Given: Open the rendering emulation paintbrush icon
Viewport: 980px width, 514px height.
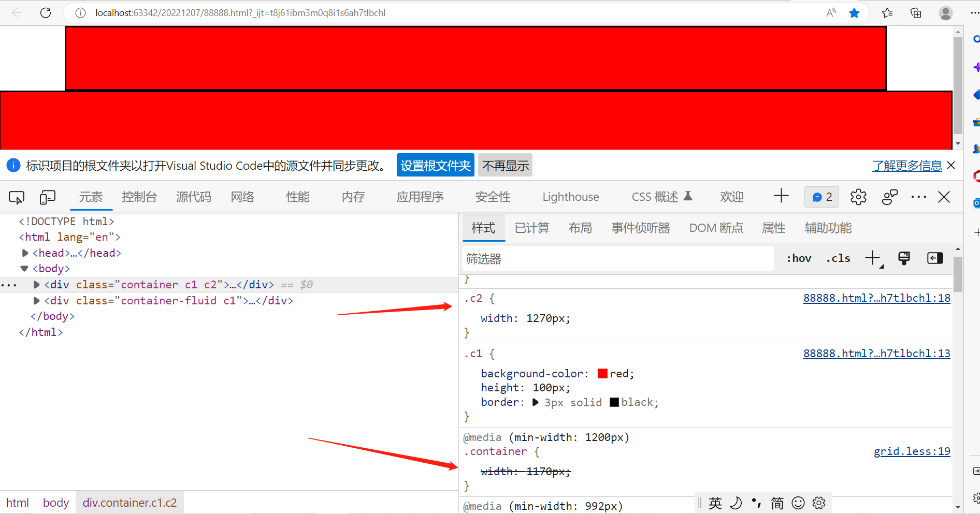Looking at the screenshot, I should pyautogui.click(x=904, y=258).
